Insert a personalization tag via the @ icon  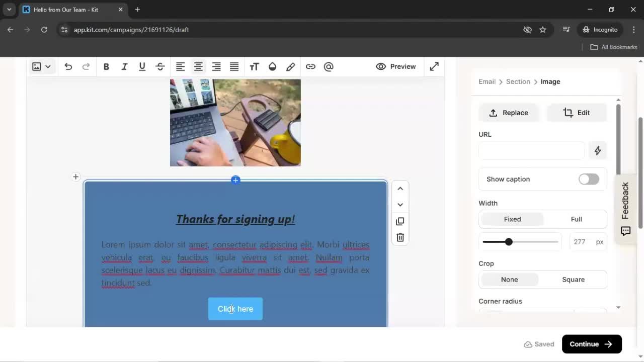[329, 66]
